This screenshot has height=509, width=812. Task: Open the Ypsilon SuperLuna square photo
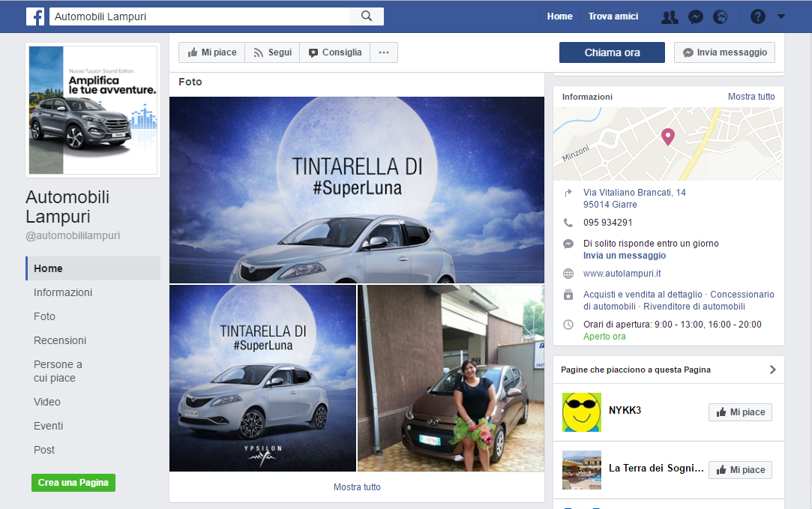(263, 378)
